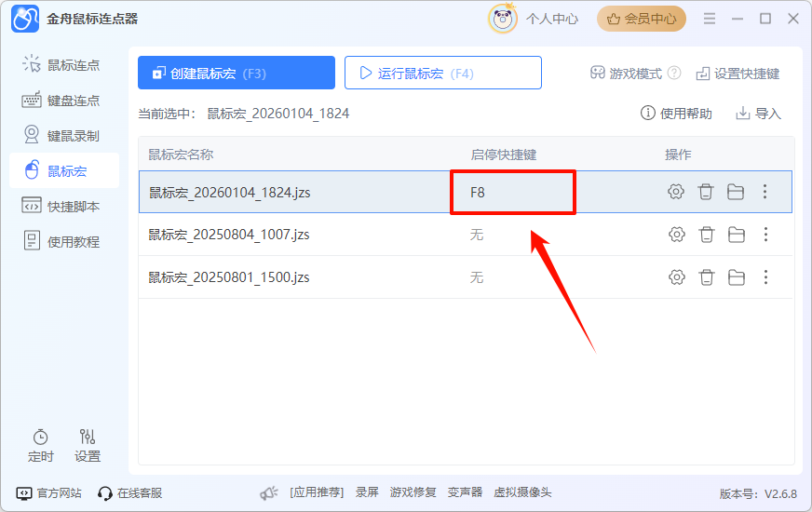Select row 鼠标宏_20260104_1824.jzs

(466, 192)
